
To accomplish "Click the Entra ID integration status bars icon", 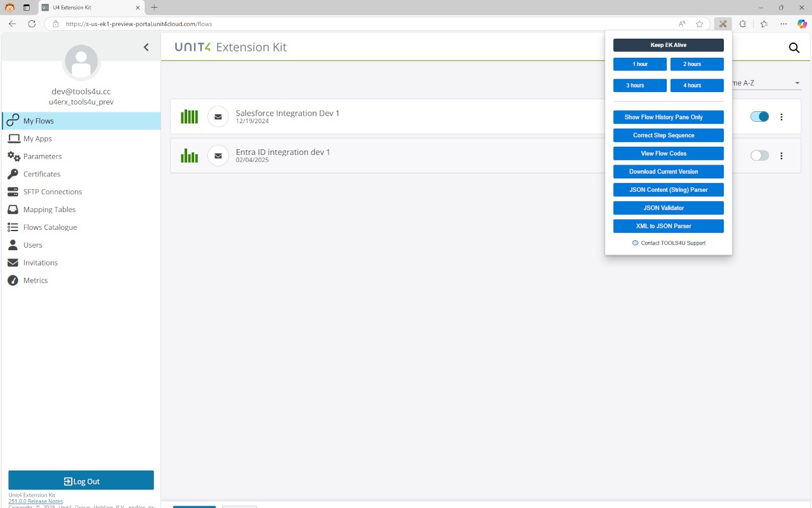I will click(x=189, y=156).
